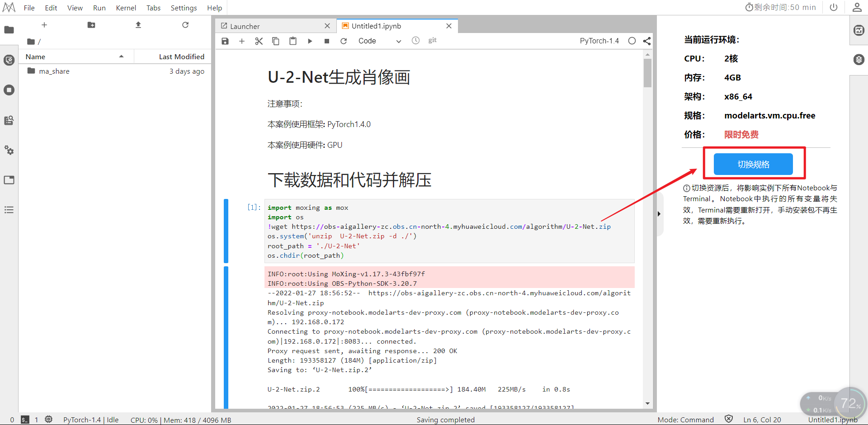The image size is (868, 425).
Task: Click the notebook vertical scrollbar thumb
Action: (648, 73)
